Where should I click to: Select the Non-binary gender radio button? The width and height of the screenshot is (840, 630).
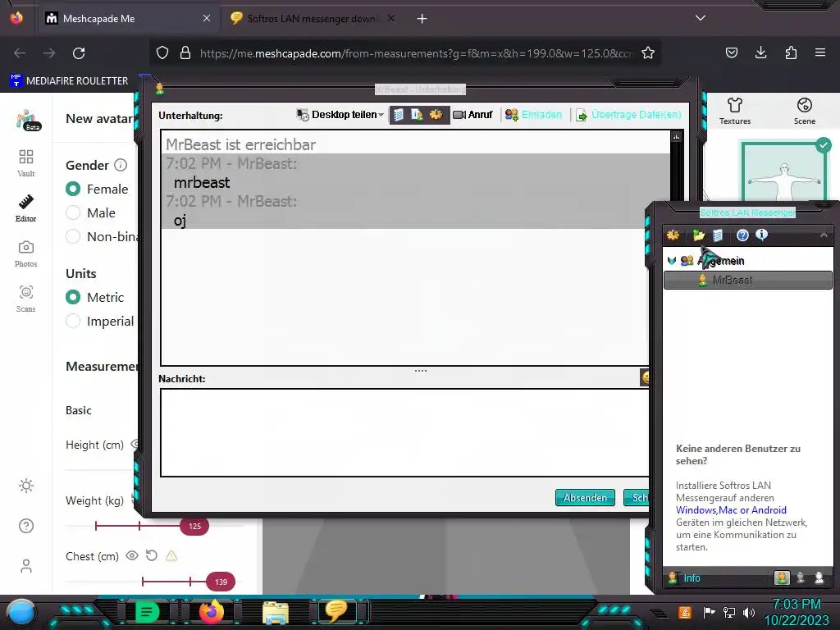coord(73,236)
